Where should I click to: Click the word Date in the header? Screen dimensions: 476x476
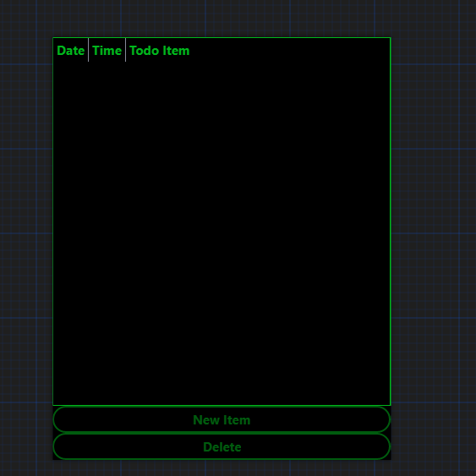(x=71, y=51)
